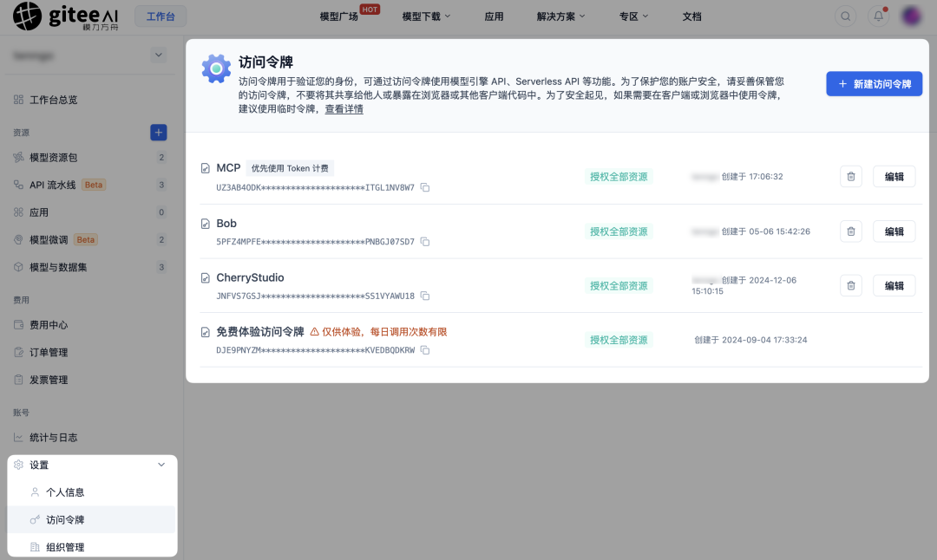Click the 新建访问令牌 button
The image size is (937, 560).
[875, 83]
